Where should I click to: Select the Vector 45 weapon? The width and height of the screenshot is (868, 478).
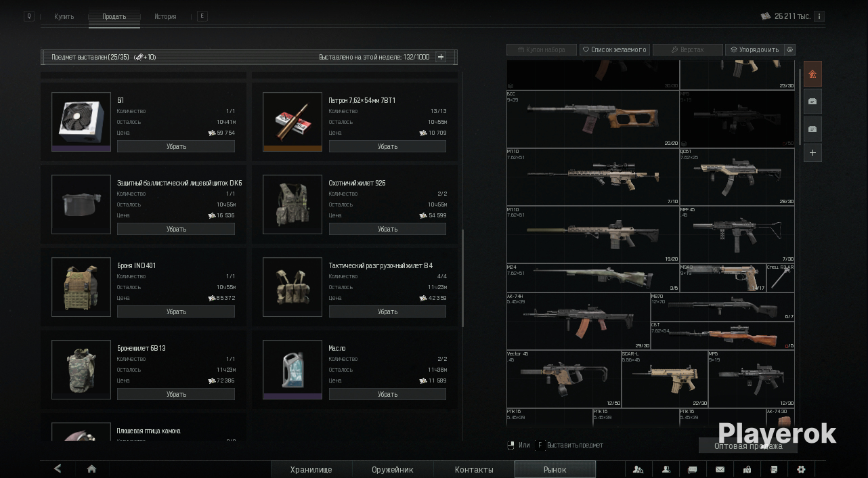point(564,378)
